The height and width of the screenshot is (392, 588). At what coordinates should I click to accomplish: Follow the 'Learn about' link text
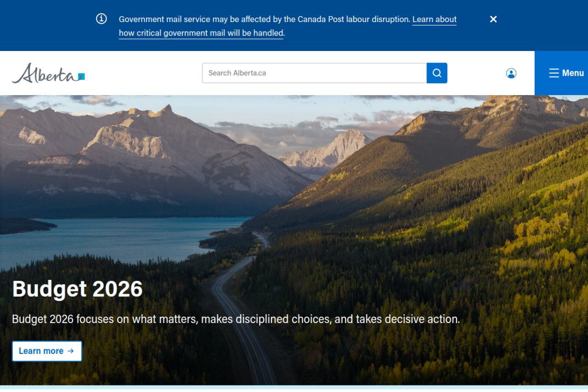click(x=435, y=19)
